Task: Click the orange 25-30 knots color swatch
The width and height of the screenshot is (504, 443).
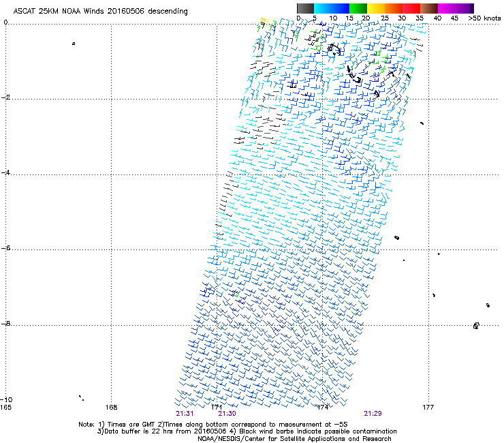Action: (x=394, y=8)
